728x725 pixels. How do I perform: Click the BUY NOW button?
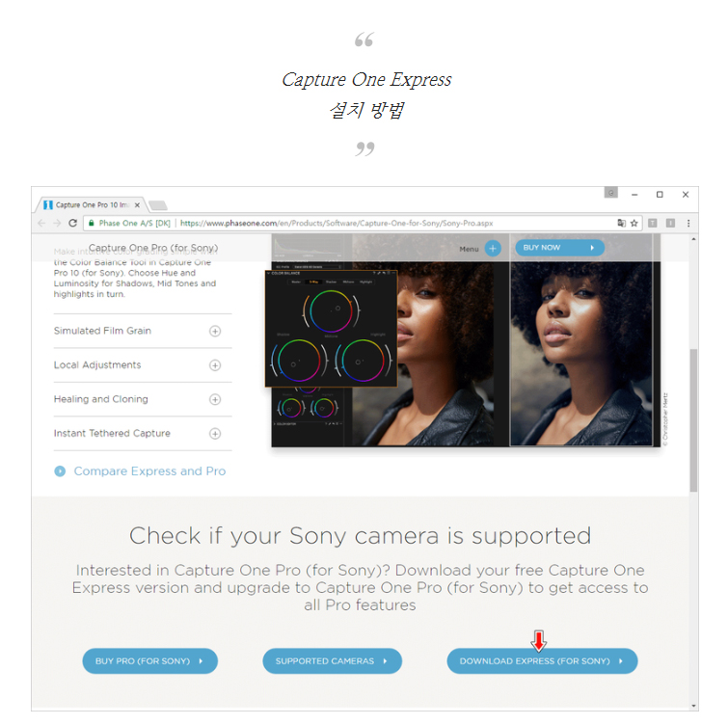[x=559, y=248]
